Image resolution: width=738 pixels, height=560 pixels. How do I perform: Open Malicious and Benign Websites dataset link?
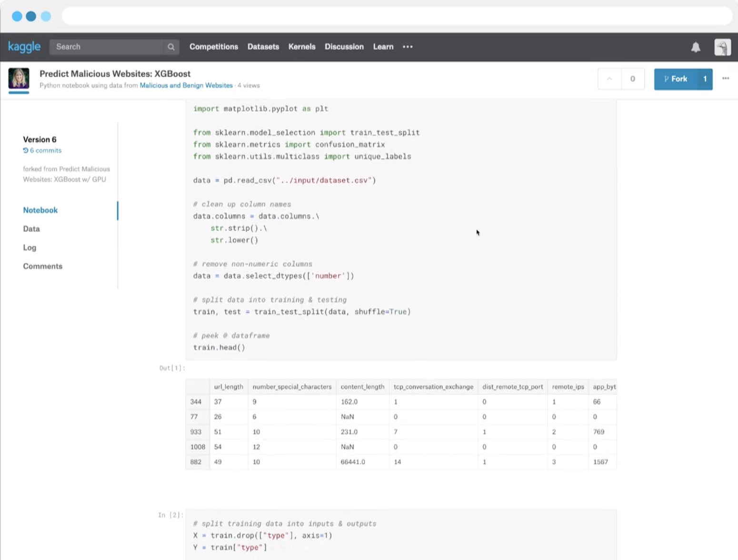coord(186,86)
